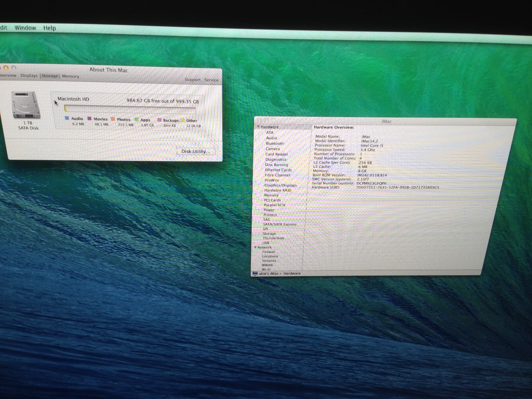Select Bluetooth in the hardware list
Viewport: 532px width, 399px height.
click(274, 143)
